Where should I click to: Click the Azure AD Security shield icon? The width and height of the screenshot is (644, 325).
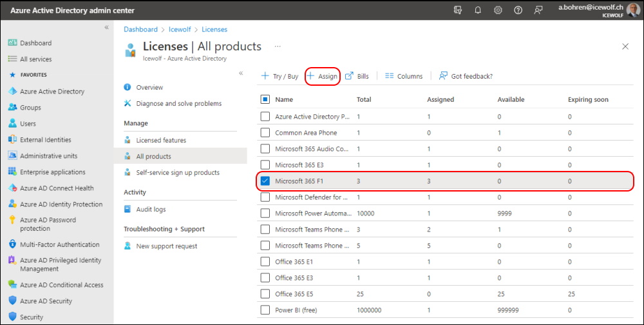click(13, 300)
